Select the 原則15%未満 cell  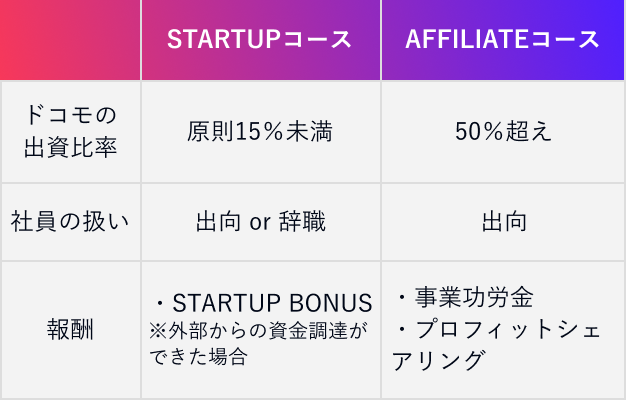[260, 131]
